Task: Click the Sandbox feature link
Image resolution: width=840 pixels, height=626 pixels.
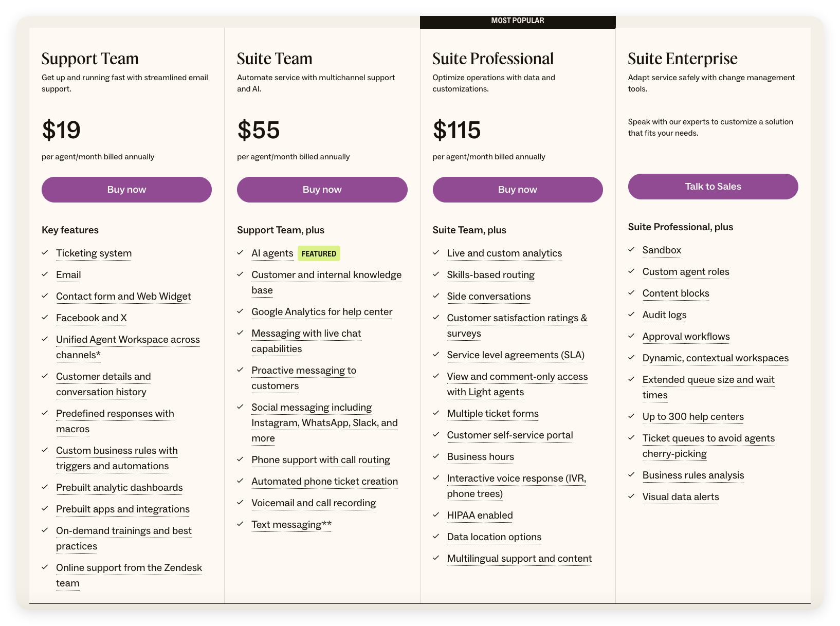Action: (x=662, y=250)
